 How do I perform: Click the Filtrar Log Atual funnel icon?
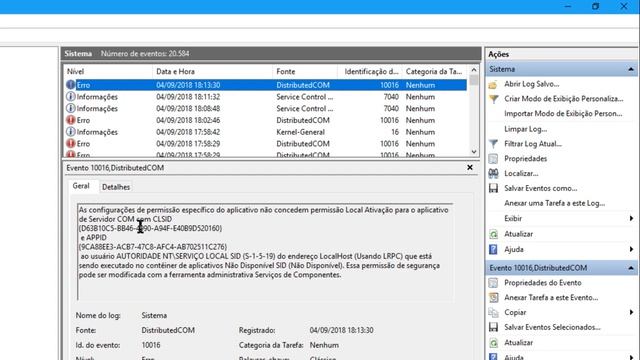(x=493, y=144)
